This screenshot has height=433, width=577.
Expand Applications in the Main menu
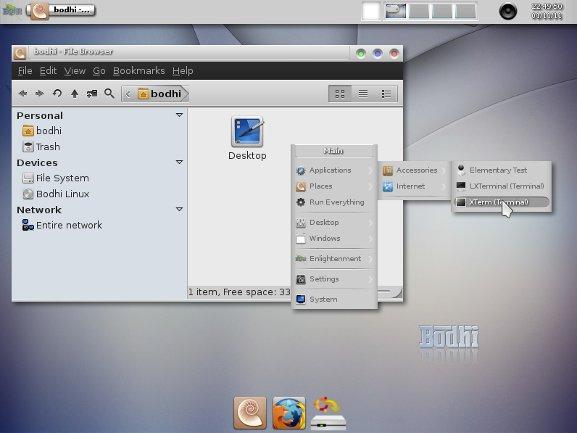(334, 170)
